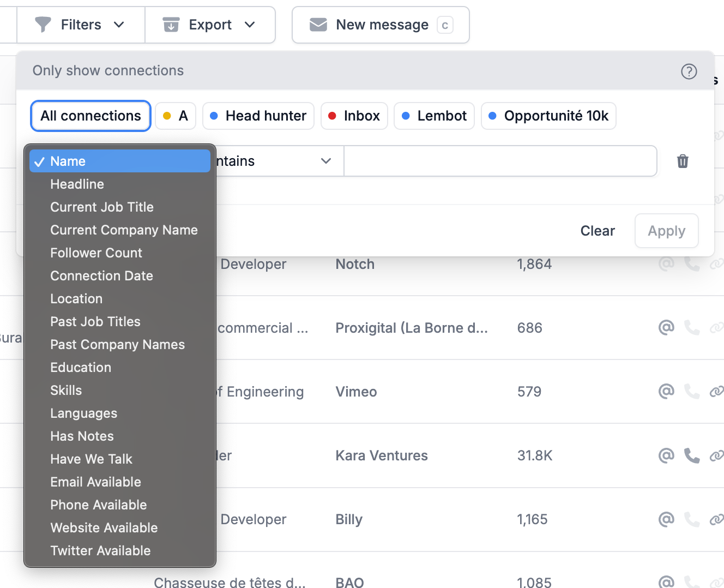
Task: Click the email icon in Billy row
Action: coord(666,519)
